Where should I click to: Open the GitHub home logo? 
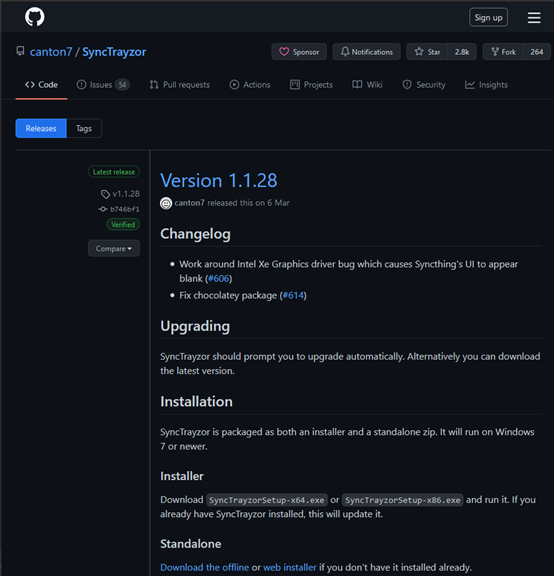click(35, 17)
